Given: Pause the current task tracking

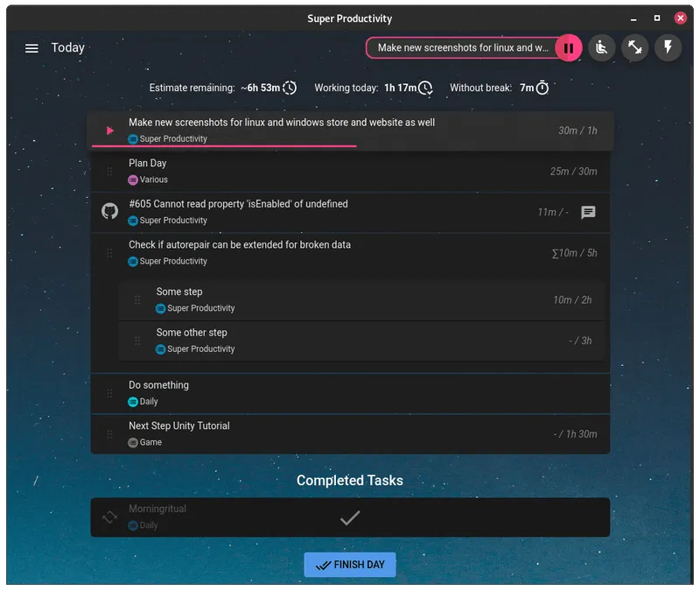Looking at the screenshot, I should coord(568,48).
